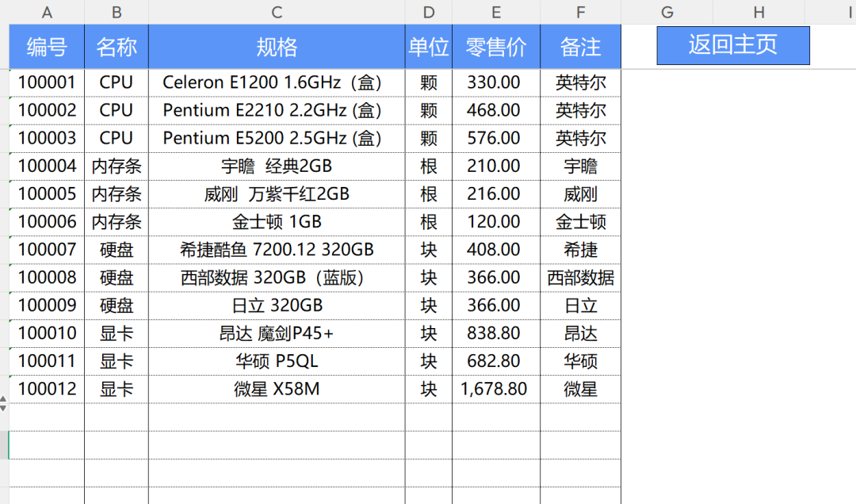Select the 日立 remark cell
The height and width of the screenshot is (504, 856).
pos(580,306)
